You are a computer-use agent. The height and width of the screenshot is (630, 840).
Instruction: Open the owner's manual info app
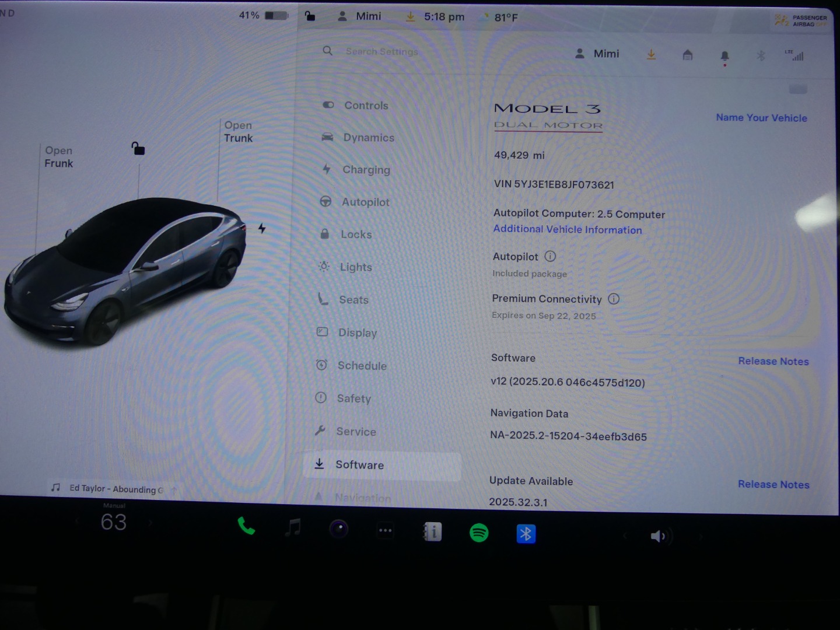(x=432, y=531)
